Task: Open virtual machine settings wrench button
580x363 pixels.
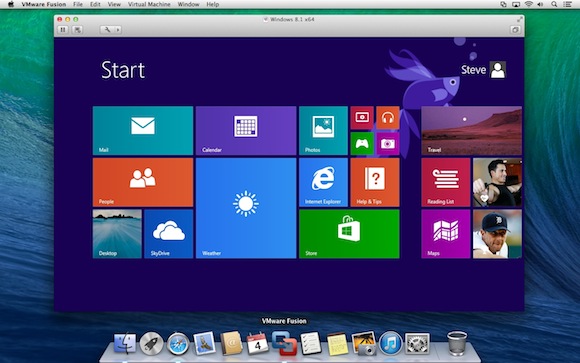Action: click(107, 30)
